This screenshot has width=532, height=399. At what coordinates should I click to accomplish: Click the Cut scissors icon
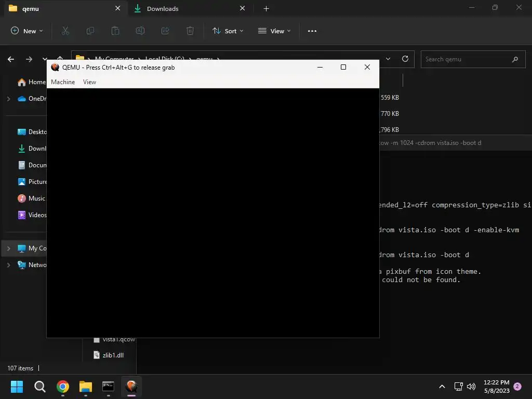tap(65, 31)
